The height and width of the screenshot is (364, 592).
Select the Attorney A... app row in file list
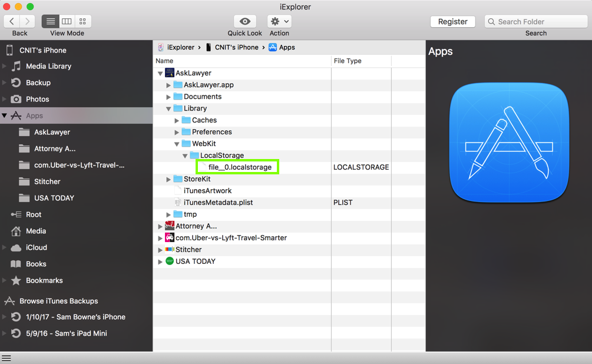289,226
